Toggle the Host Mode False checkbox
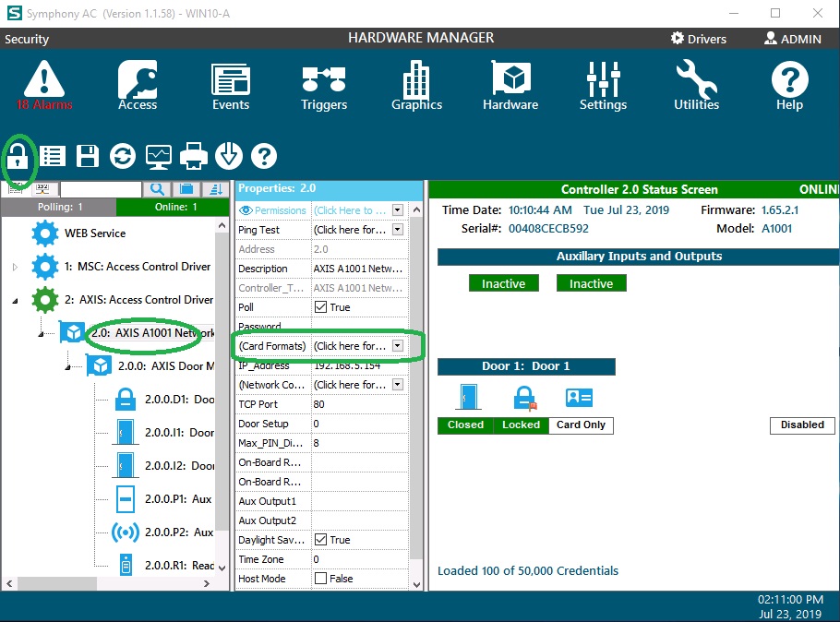This screenshot has height=622, width=840. [321, 578]
